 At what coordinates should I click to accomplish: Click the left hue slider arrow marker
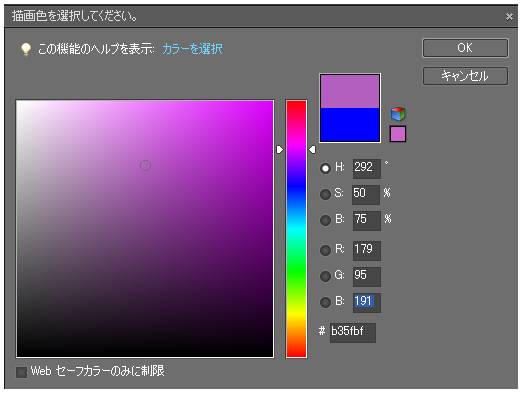click(280, 150)
